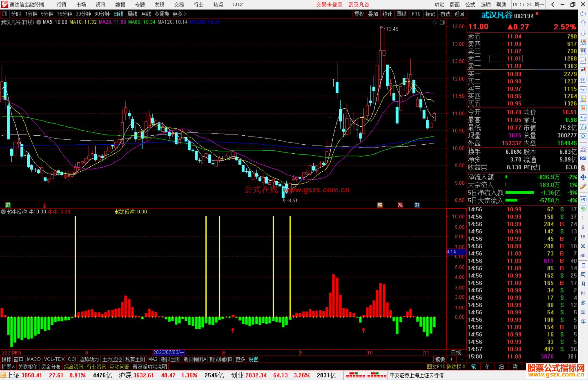Click the F10 icon in right sidebar
Screen dimensions: 588x380
tap(583, 89)
